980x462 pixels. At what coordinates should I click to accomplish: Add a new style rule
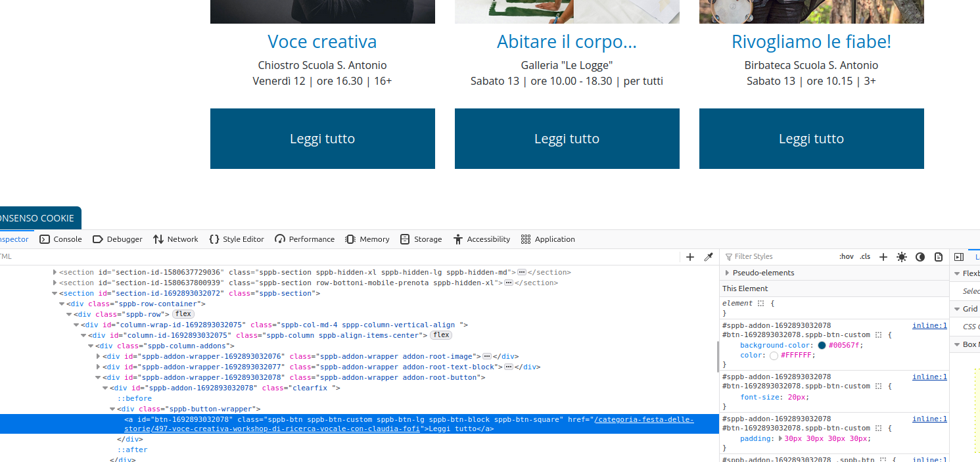pyautogui.click(x=883, y=257)
